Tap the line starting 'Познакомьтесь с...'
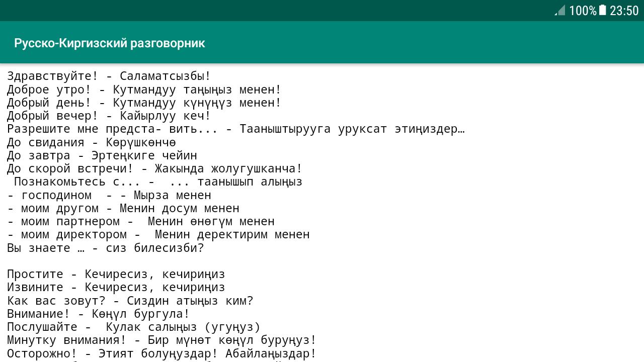This screenshot has width=644, height=362. pyautogui.click(x=158, y=182)
